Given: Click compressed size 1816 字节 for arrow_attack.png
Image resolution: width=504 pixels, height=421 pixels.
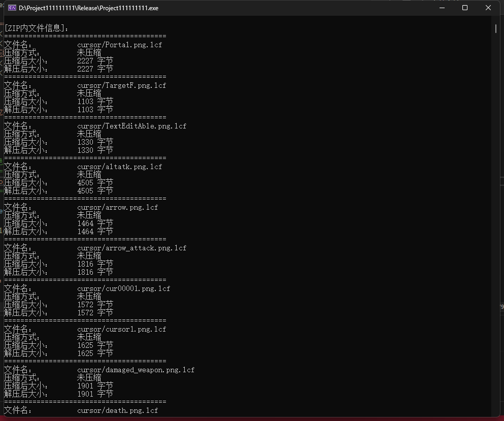Looking at the screenshot, I should pos(95,264).
